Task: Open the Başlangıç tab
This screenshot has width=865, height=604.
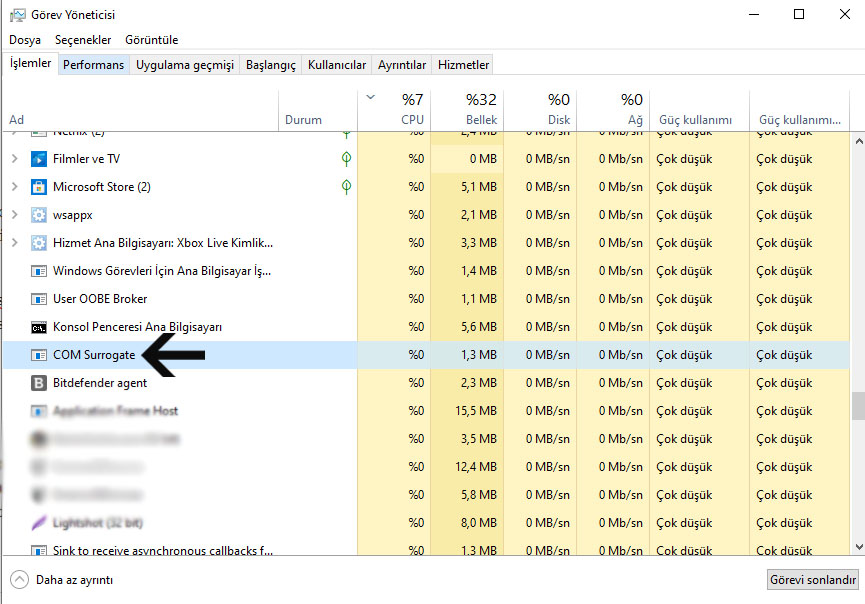Action: [x=271, y=65]
